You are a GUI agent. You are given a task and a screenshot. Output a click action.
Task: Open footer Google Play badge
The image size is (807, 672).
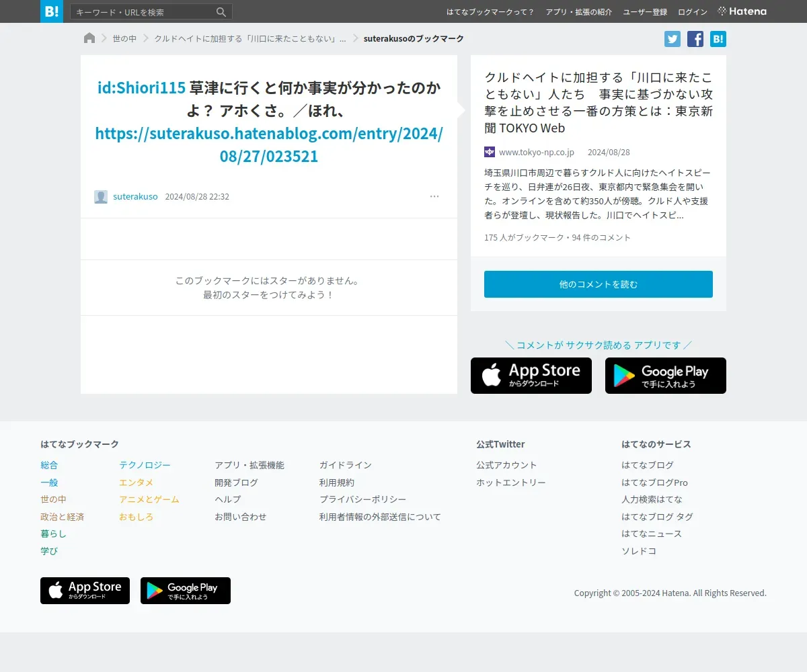coord(186,591)
